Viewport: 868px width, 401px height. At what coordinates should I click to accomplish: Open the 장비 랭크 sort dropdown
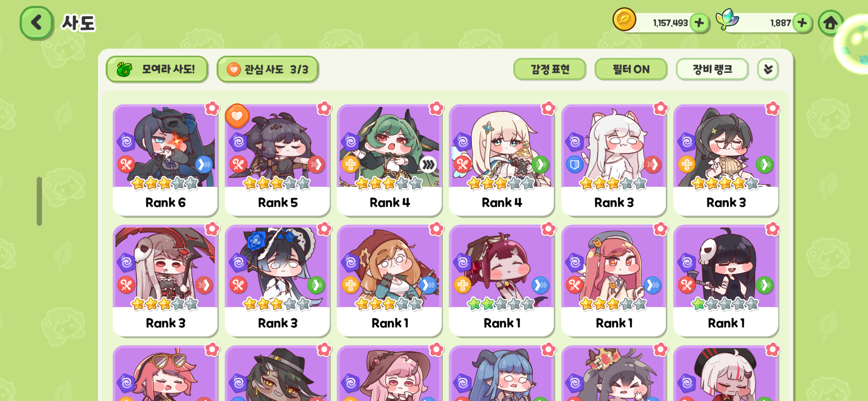712,69
